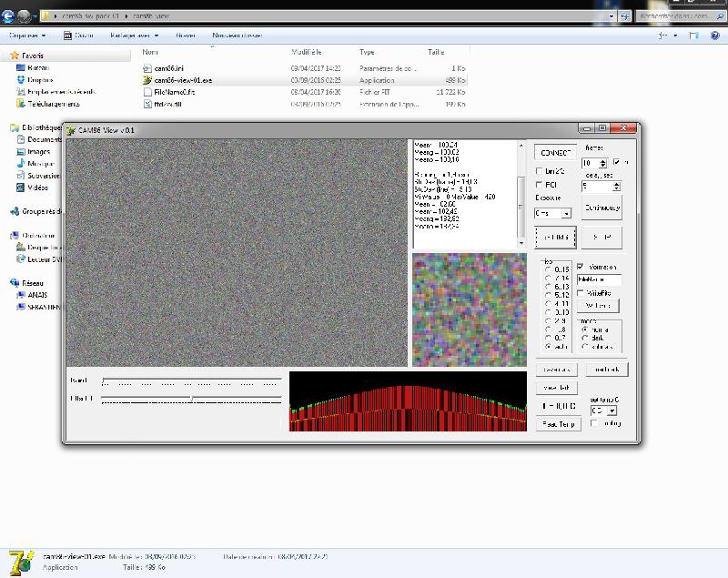The image size is (728, 578).
Task: Click the CAM86 View title bar icon
Action: (71, 130)
